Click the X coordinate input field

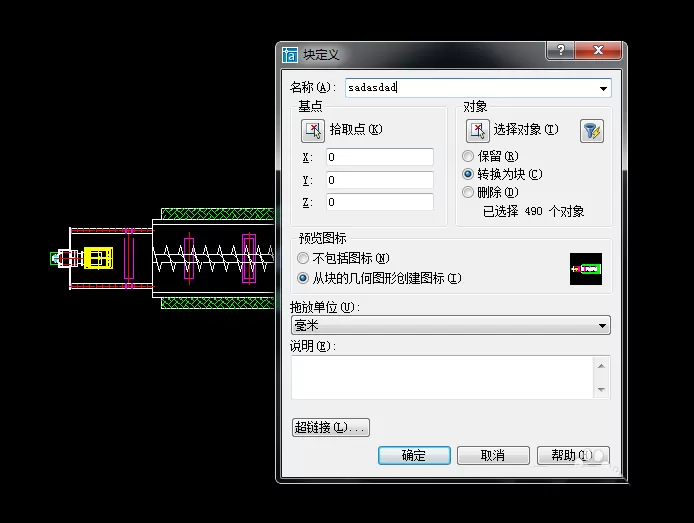[380, 157]
